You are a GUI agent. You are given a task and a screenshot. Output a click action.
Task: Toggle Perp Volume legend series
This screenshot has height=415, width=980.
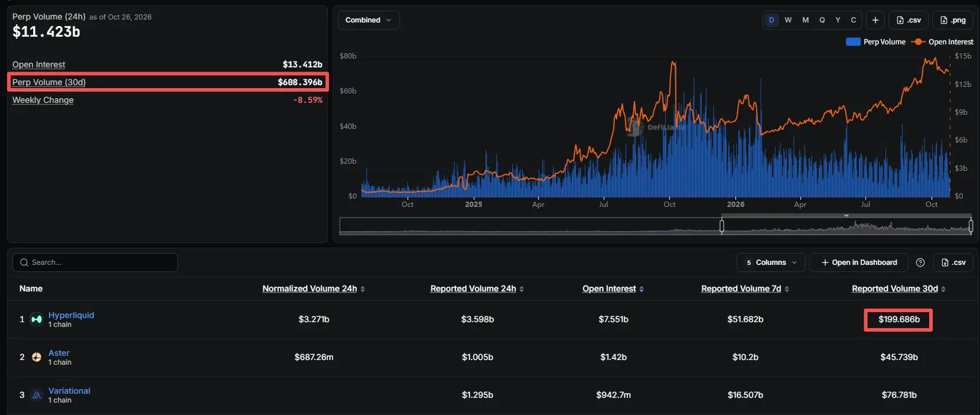[876, 42]
